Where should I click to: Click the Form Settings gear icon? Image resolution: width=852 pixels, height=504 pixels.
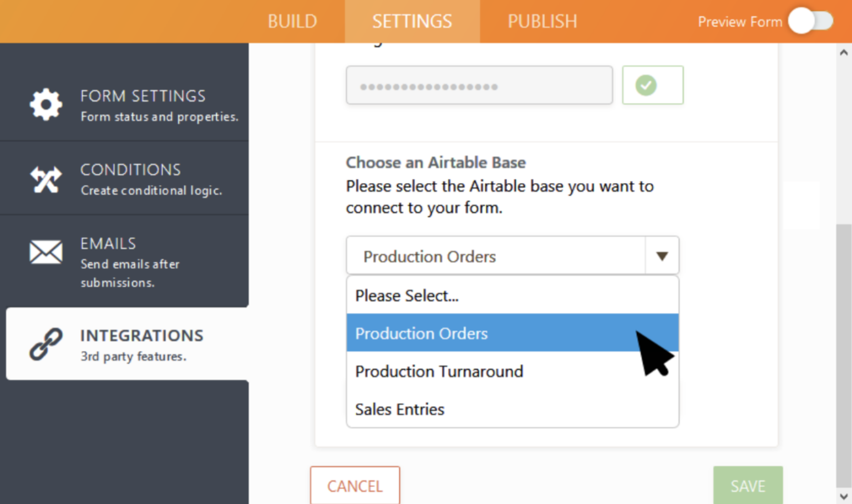click(45, 104)
